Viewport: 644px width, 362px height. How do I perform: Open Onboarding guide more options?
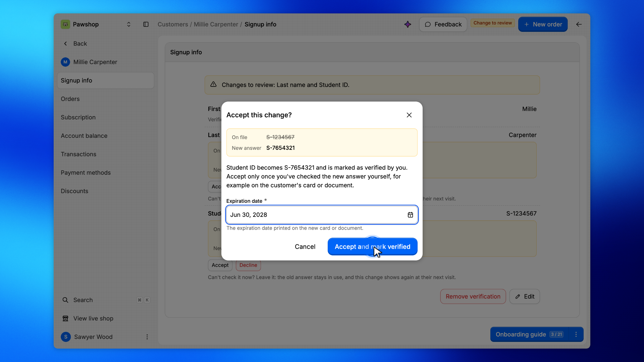(576, 335)
